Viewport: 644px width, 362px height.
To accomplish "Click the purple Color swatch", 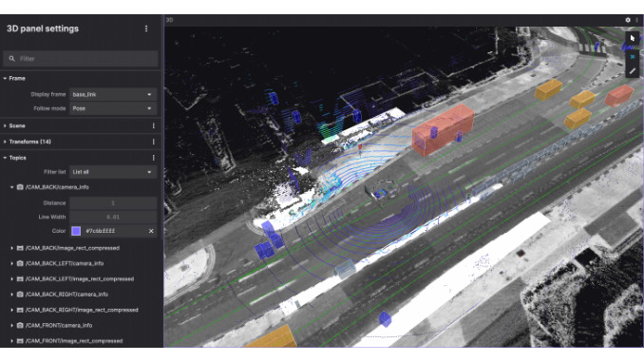I will 76,231.
